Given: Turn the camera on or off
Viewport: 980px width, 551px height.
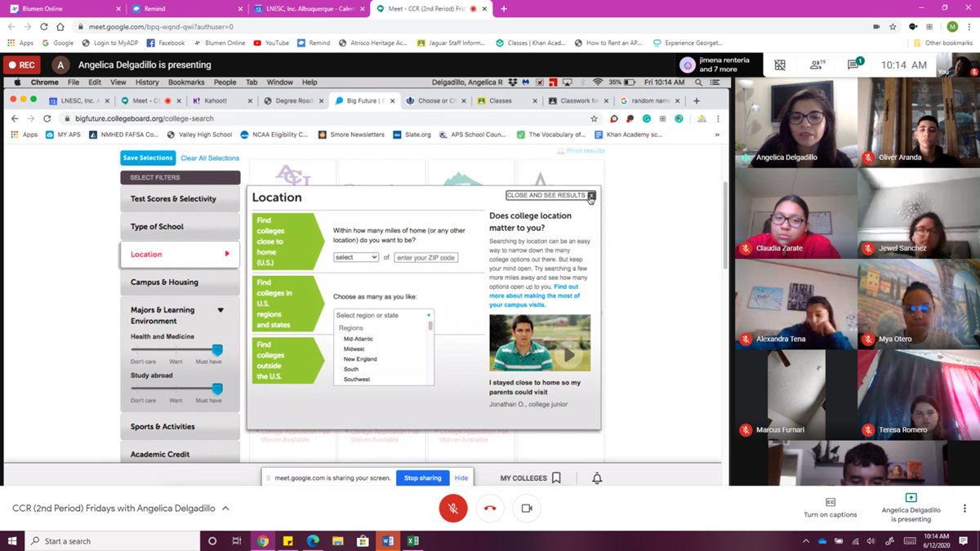Looking at the screenshot, I should point(527,508).
